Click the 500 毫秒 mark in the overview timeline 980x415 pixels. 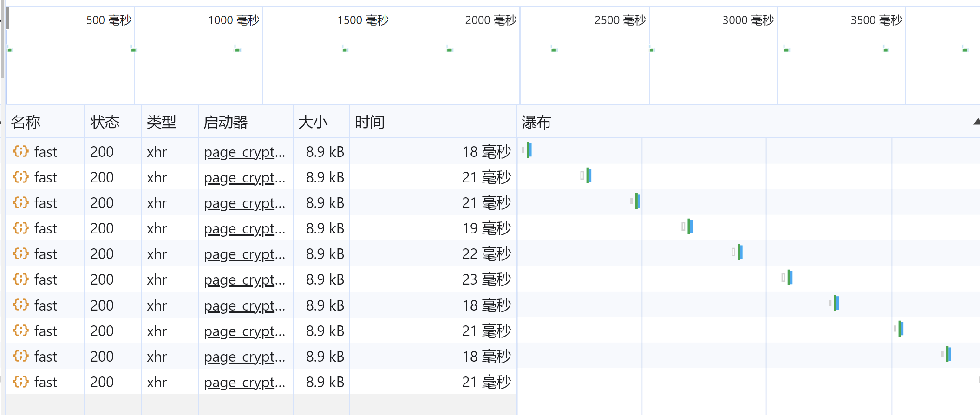109,20
